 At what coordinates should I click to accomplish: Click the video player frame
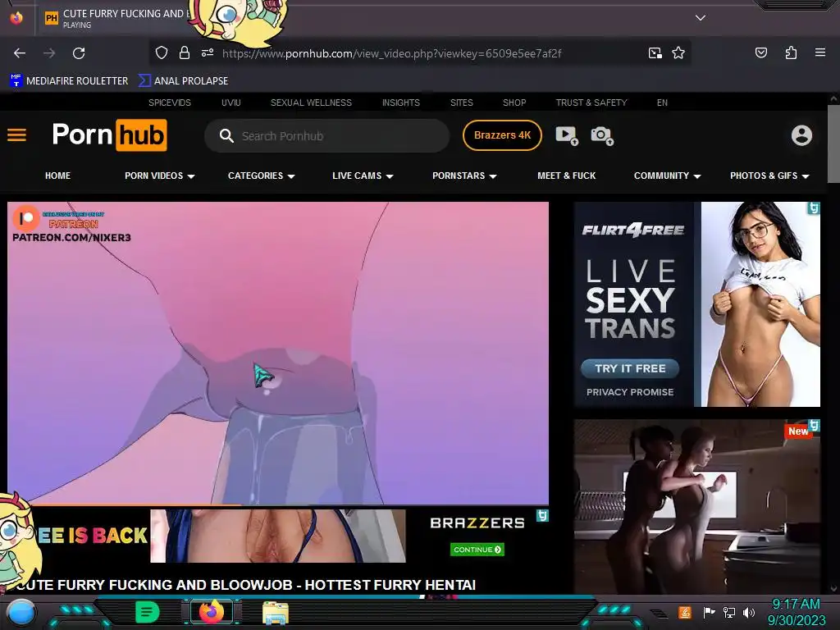[x=278, y=353]
